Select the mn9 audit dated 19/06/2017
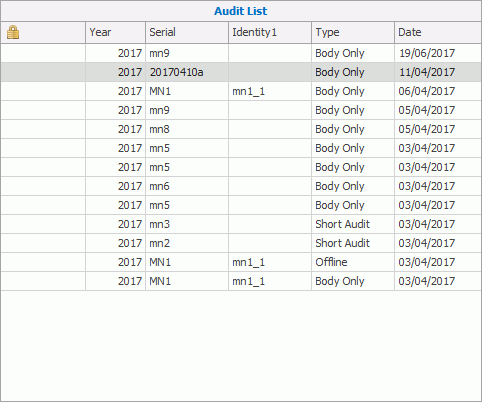The image size is (482, 402). [241, 53]
